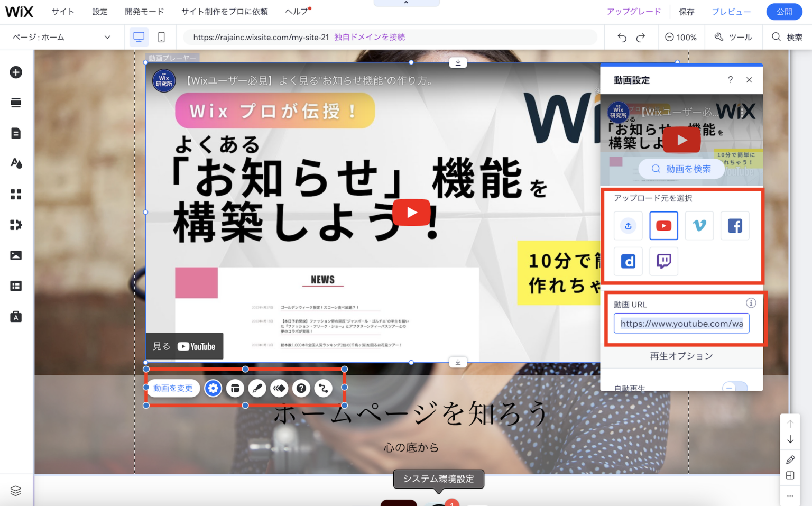Enable the 自動再生 autoplay toggle
Image resolution: width=812 pixels, height=506 pixels.
pos(735,388)
